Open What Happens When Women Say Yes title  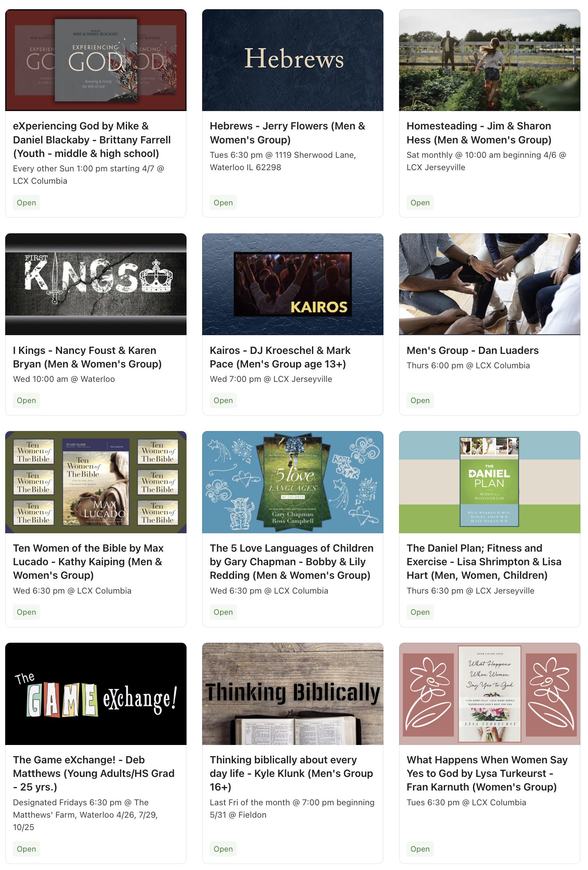(x=487, y=773)
